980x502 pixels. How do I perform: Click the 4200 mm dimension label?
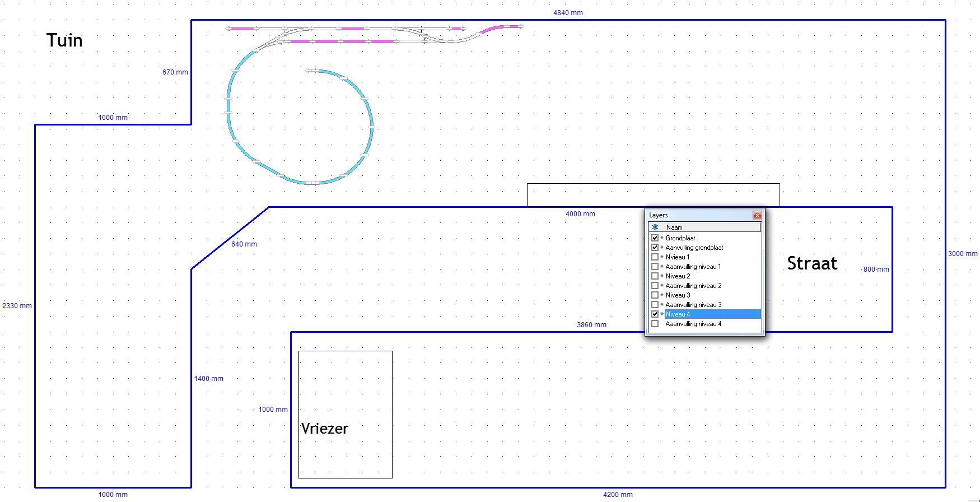[618, 495]
